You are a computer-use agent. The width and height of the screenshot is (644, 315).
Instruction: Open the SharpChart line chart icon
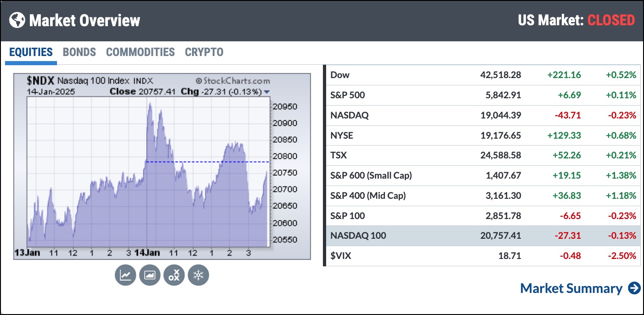point(125,275)
